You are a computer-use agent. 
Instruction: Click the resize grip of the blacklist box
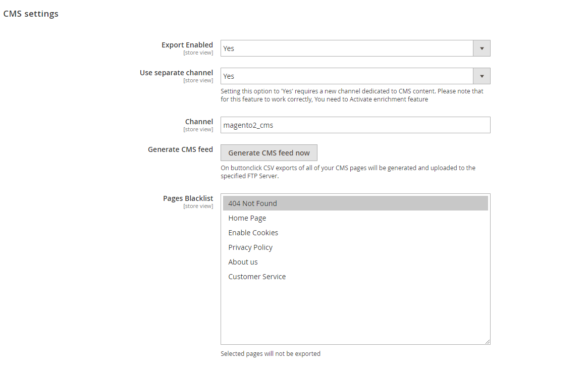click(487, 341)
